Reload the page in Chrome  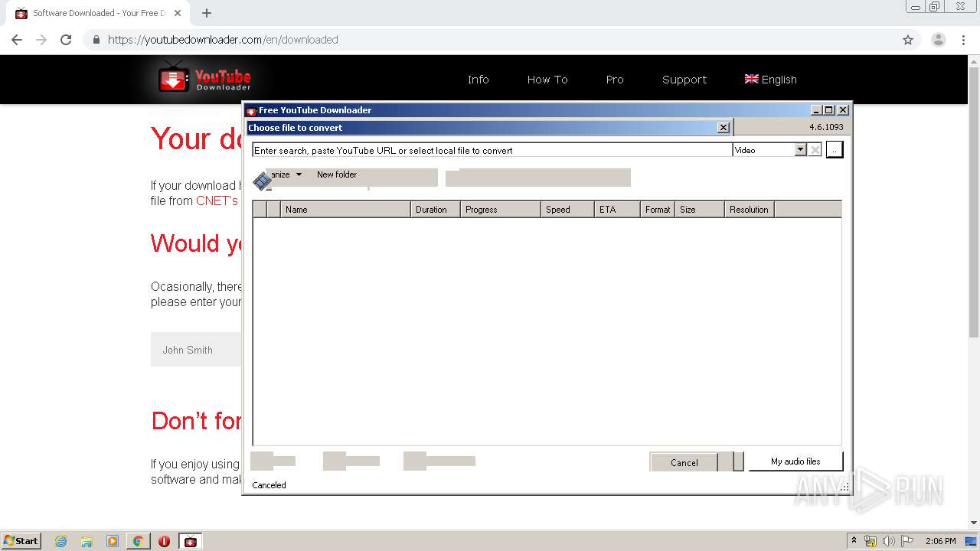pos(66,40)
